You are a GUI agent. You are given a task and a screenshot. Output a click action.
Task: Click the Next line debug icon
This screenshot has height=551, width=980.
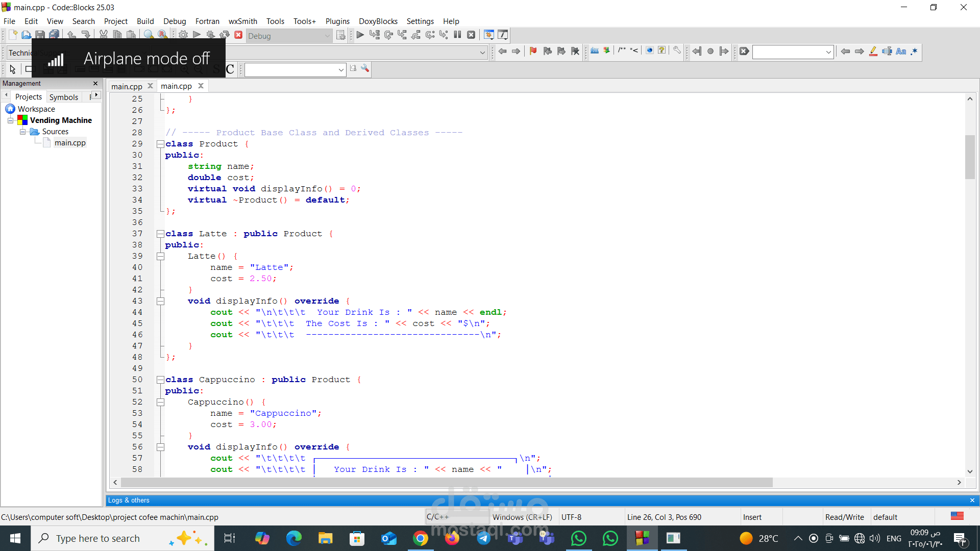(388, 35)
